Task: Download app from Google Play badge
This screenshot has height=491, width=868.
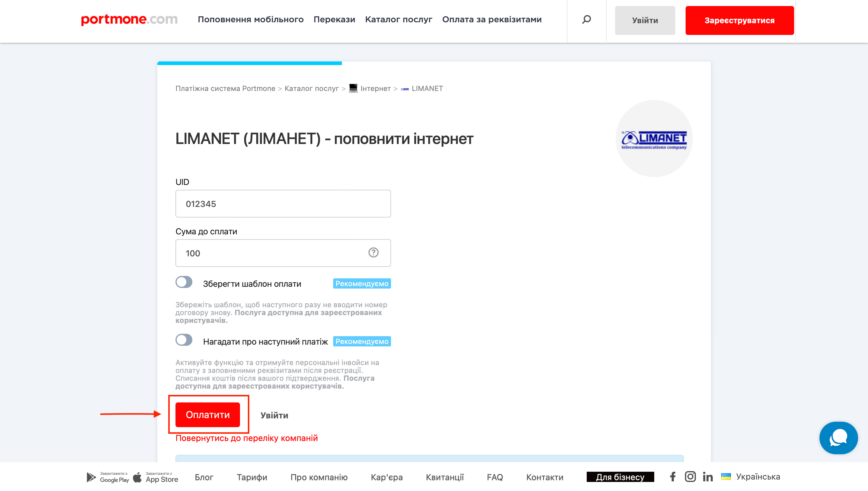Action: pos(108,477)
